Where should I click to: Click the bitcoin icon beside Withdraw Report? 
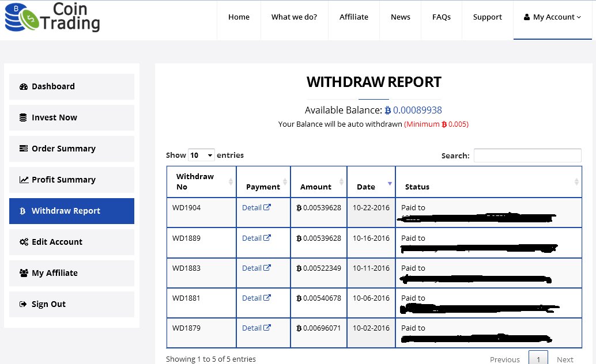(22, 211)
